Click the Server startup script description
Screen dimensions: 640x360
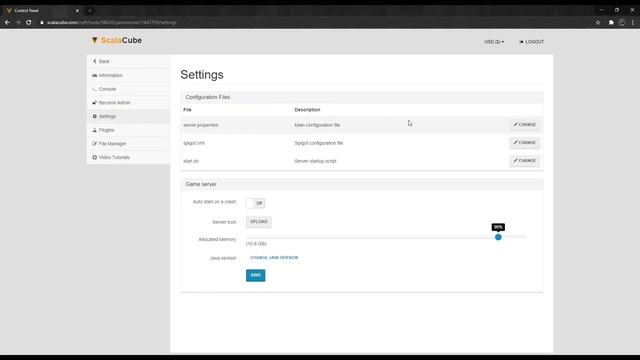point(316,161)
